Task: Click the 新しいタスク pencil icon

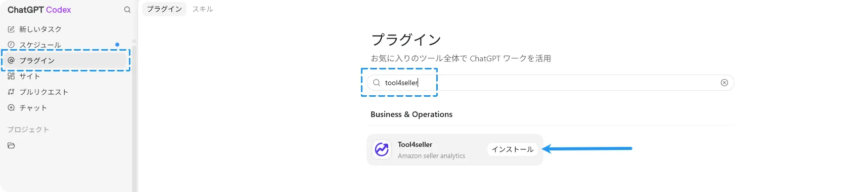Action: [x=11, y=29]
